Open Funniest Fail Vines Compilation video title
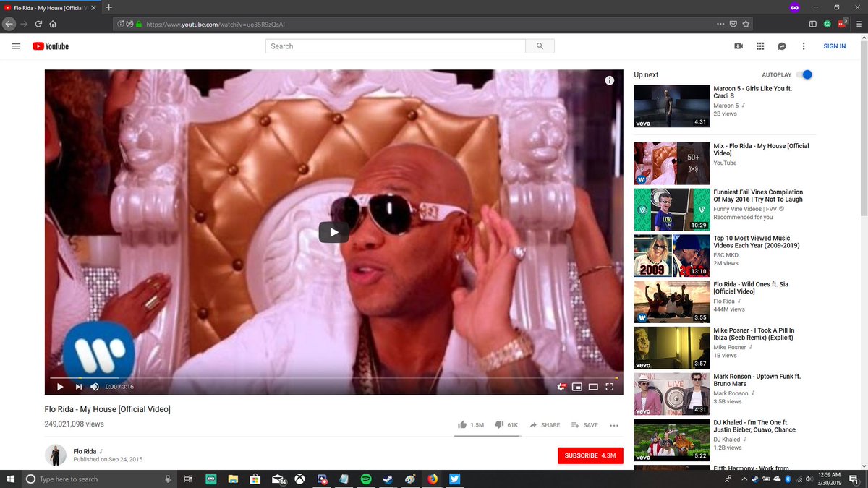This screenshot has height=488, width=868. click(758, 196)
